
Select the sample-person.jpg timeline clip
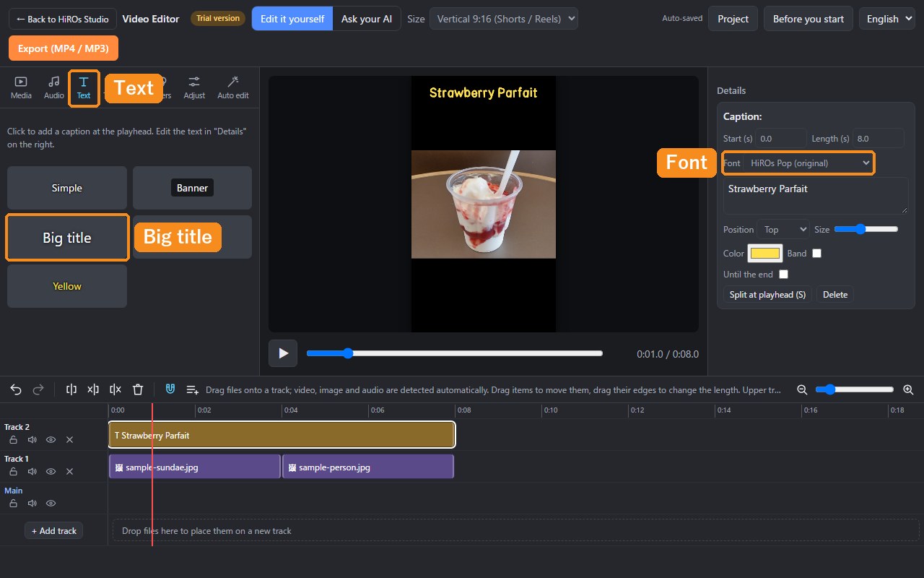[x=368, y=467]
